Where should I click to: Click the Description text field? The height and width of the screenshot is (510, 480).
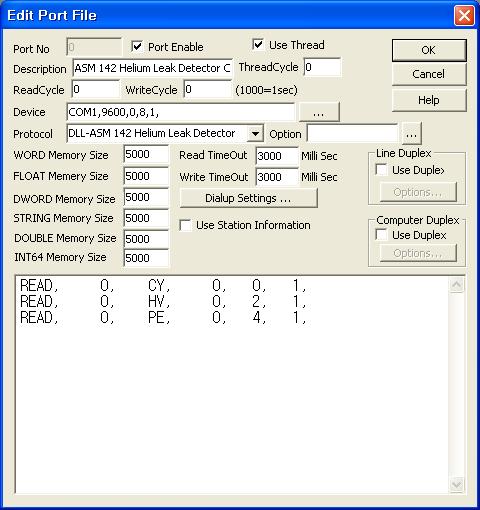click(x=152, y=68)
